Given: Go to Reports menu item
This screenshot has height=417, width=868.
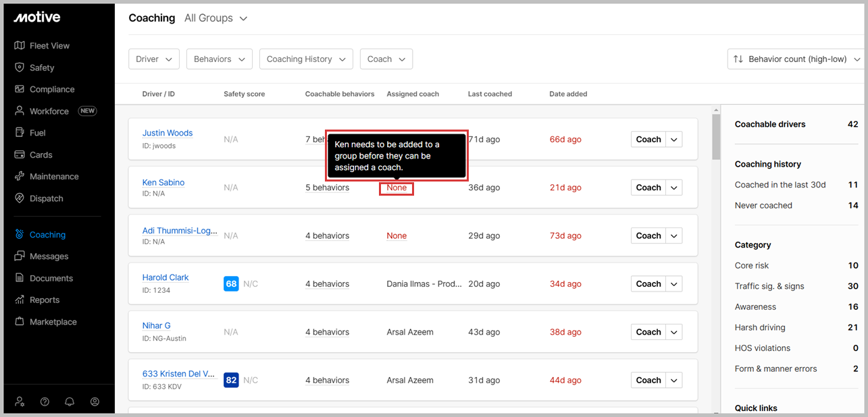Looking at the screenshot, I should coord(45,300).
